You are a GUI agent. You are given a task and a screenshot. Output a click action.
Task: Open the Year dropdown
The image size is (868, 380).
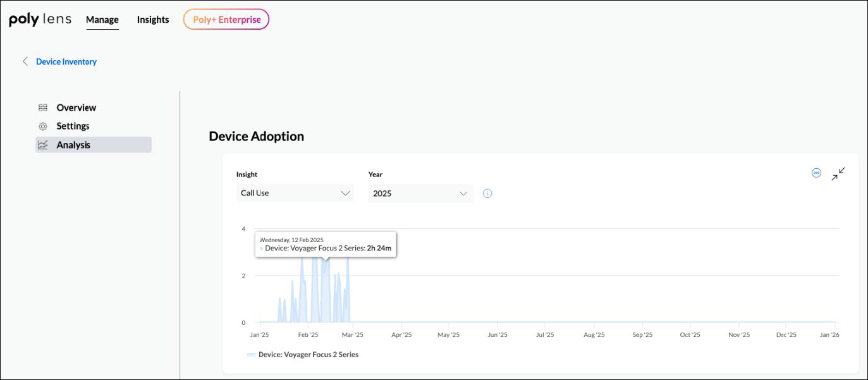420,193
